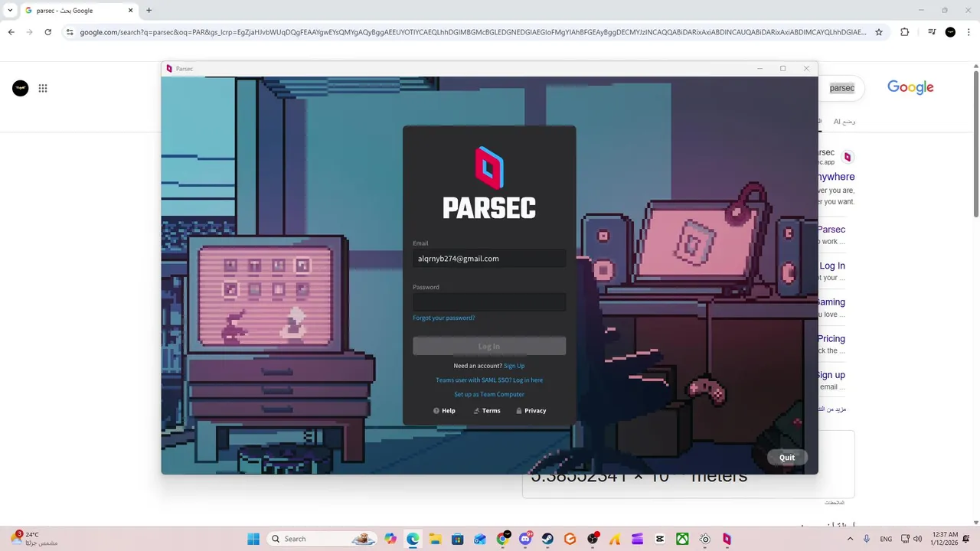This screenshot has height=551, width=980.
Task: Click the Parsec title bar app icon
Action: coord(169,69)
